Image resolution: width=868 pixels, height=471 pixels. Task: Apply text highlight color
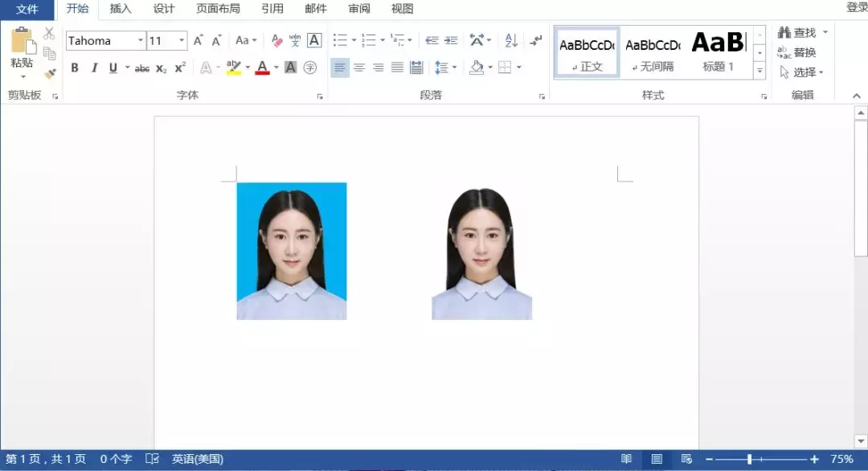(233, 68)
